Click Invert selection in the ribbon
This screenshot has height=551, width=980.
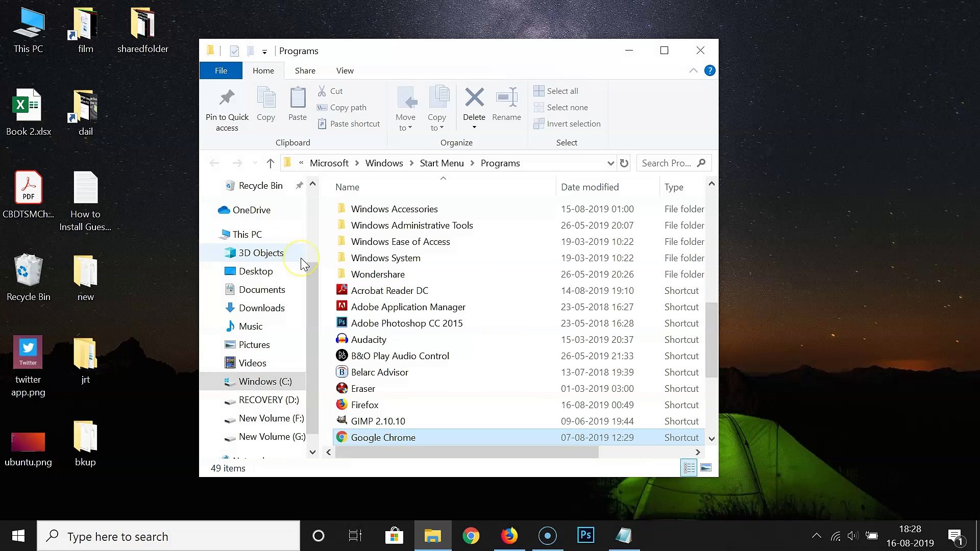click(x=567, y=123)
